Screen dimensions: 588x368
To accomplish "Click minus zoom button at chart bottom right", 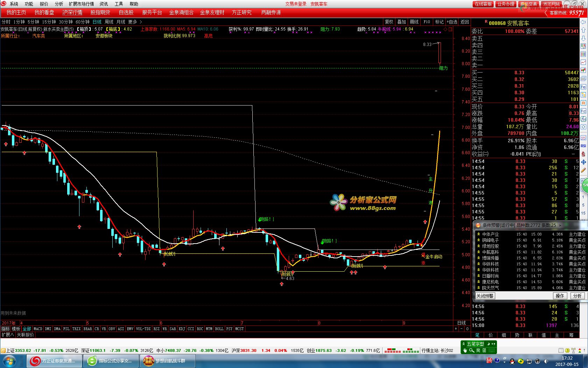I will (461, 329).
